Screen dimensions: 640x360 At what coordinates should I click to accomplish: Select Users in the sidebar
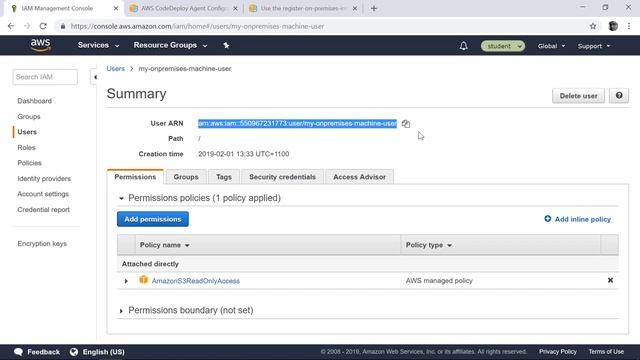pos(27,132)
